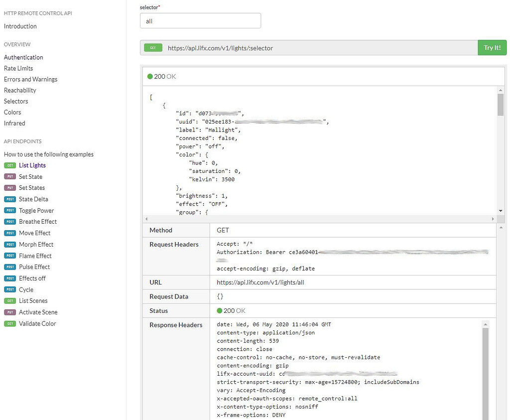Click the "label": "Hallight" JSON line
Viewport: 510px width, 420px height.
point(208,130)
